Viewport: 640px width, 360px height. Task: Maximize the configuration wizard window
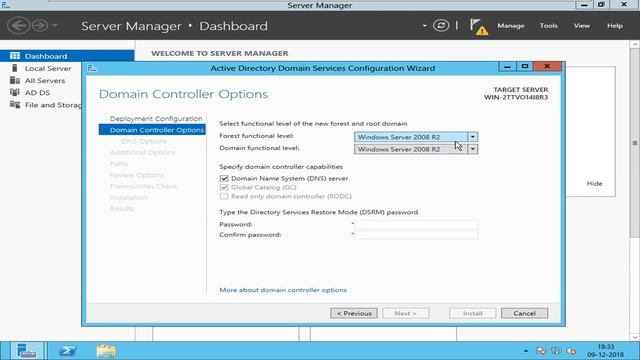525,67
